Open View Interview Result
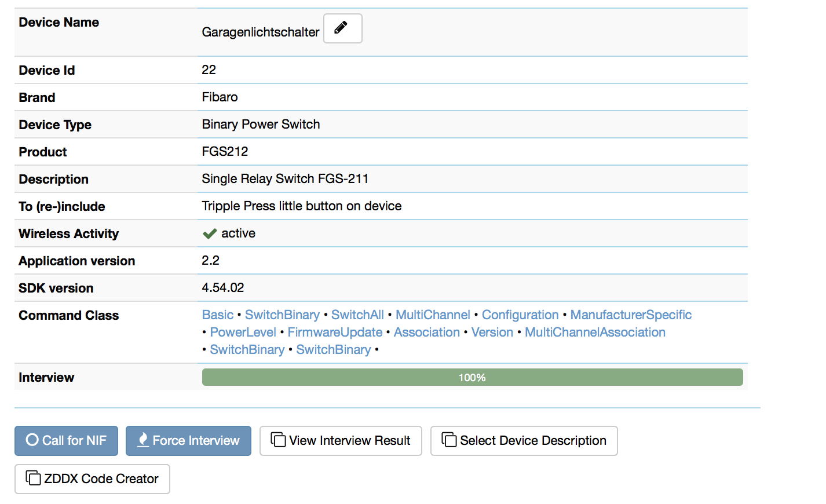This screenshot has height=504, width=826. pos(341,441)
